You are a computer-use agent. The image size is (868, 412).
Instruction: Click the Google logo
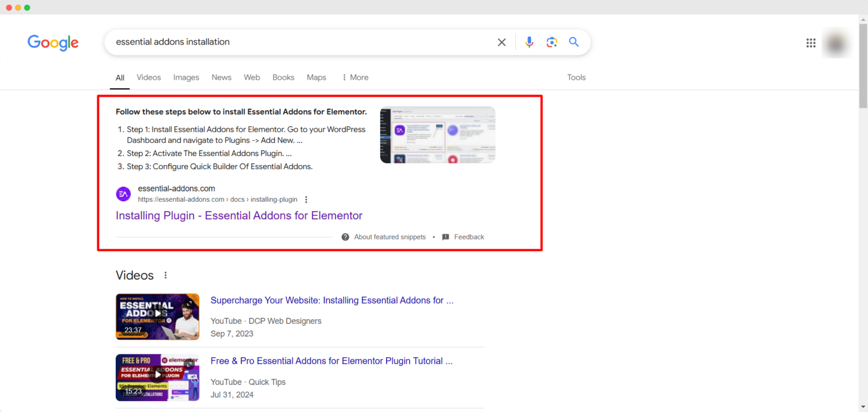pyautogui.click(x=53, y=43)
